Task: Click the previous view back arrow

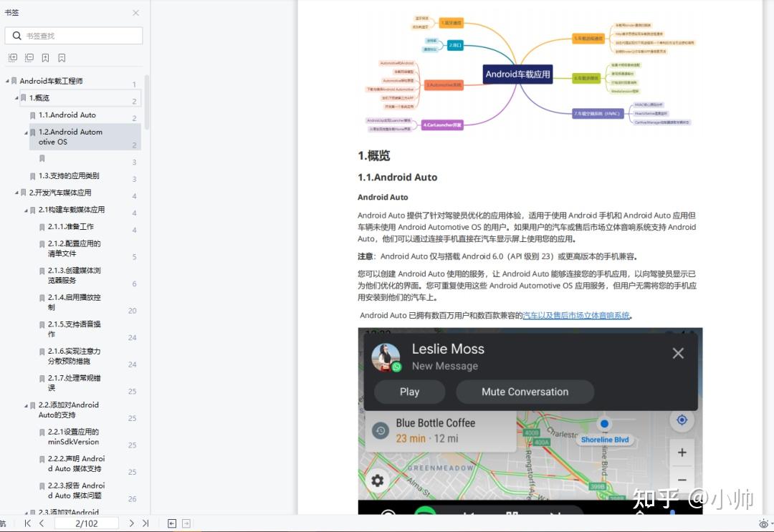Action: pos(172,523)
